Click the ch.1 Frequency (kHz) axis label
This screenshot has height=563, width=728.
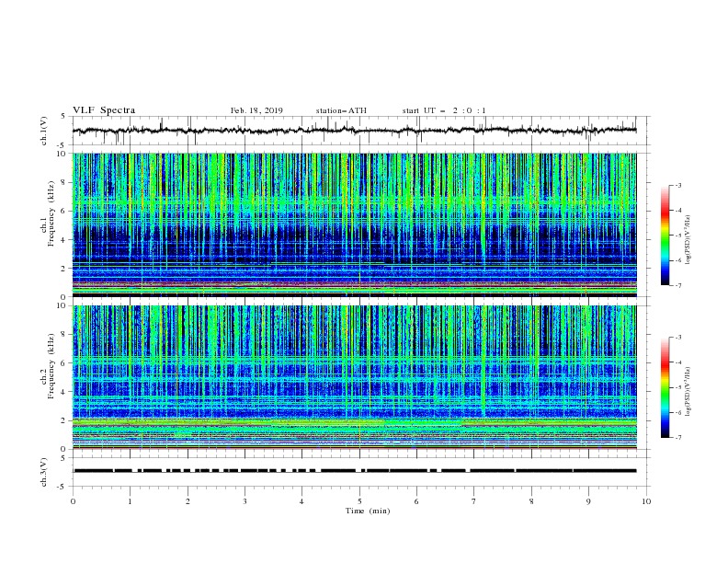(48, 213)
